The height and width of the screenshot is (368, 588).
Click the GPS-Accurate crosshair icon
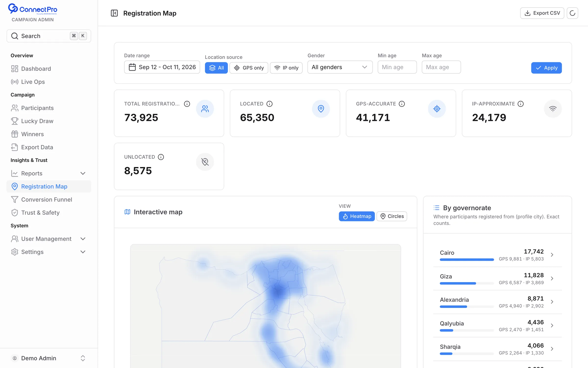coord(437,109)
